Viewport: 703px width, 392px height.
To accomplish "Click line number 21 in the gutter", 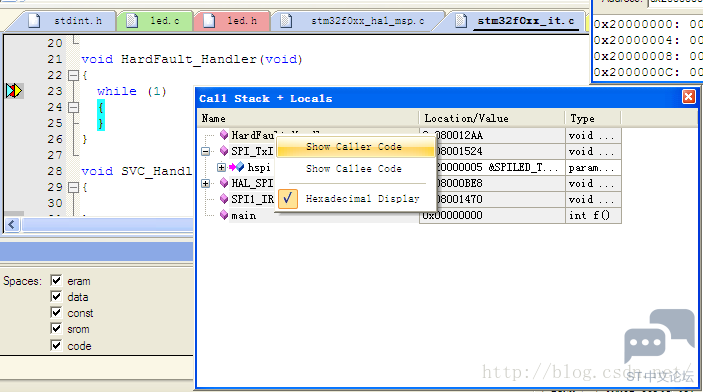I will (x=55, y=59).
